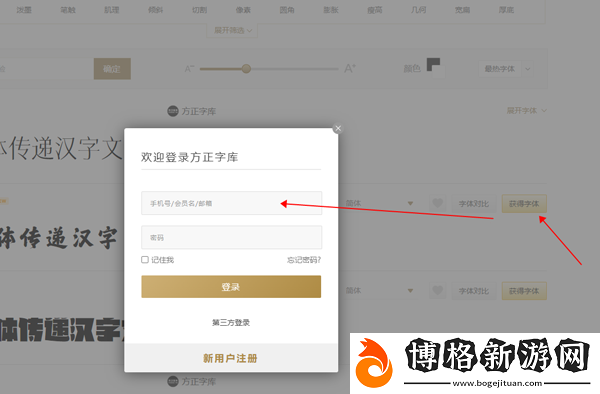The width and height of the screenshot is (600, 394).
Task: Select the 切割 style filter
Action: pyautogui.click(x=199, y=10)
